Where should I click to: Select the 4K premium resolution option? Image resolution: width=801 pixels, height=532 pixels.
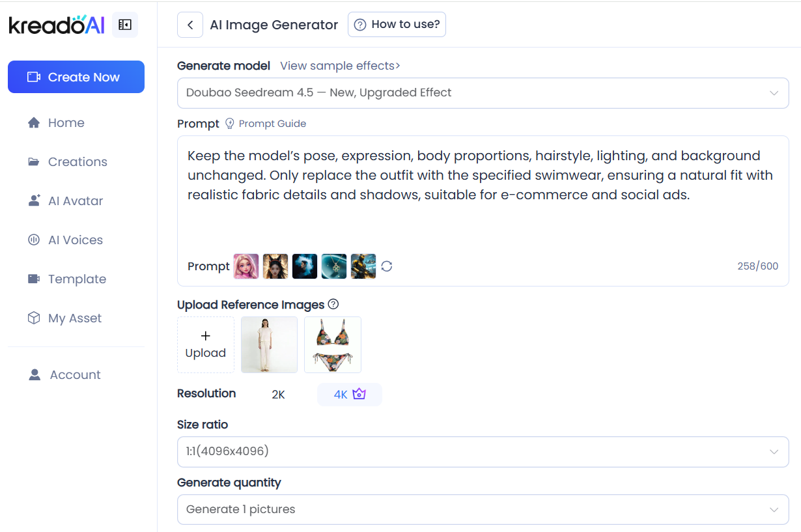tap(349, 395)
